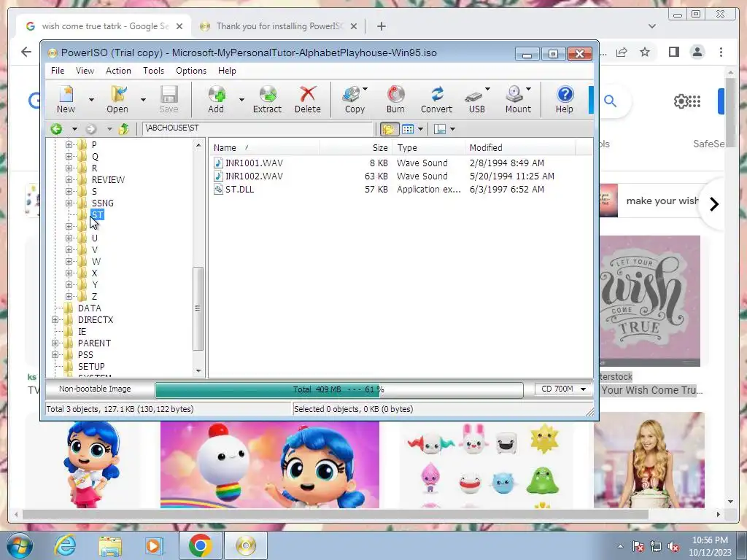747x560 pixels.
Task: Open a new Chrome tab
Action: pyautogui.click(x=381, y=26)
